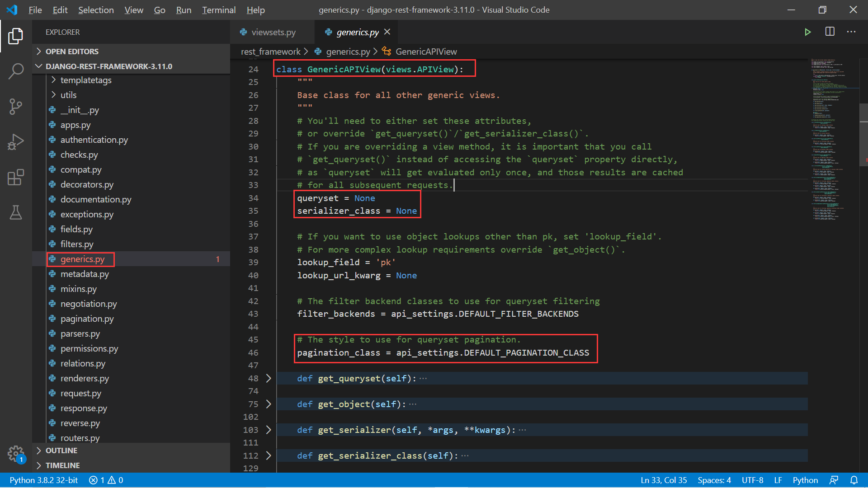The height and width of the screenshot is (488, 868).
Task: Open the Terminal menu
Action: (219, 10)
